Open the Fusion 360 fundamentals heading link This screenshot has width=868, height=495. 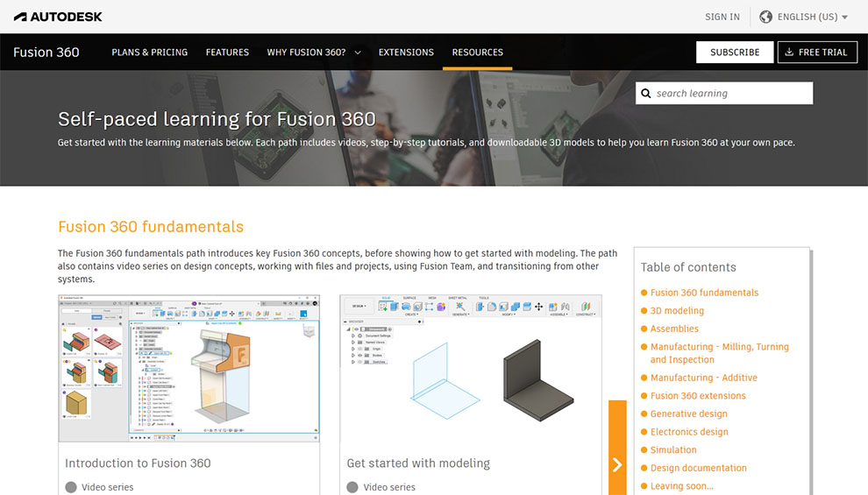pos(151,227)
